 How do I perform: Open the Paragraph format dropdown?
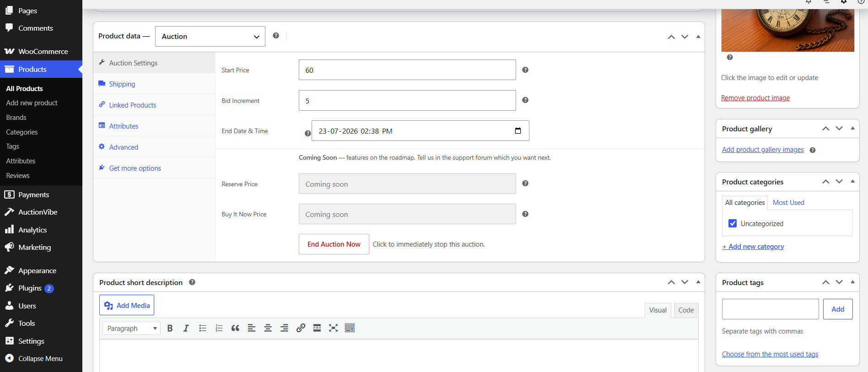pyautogui.click(x=131, y=328)
